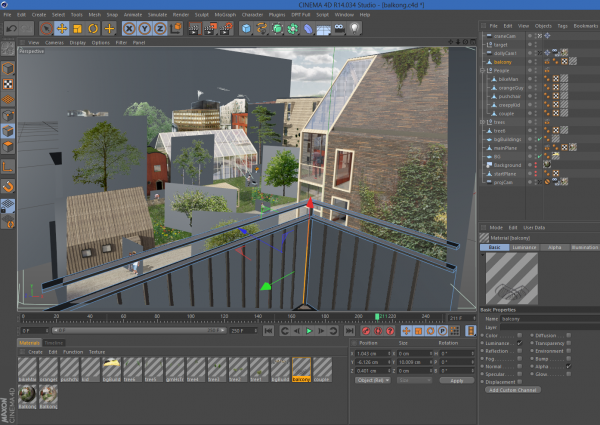Click Render View clapperboard icon
The image size is (600, 425).
(193, 29)
